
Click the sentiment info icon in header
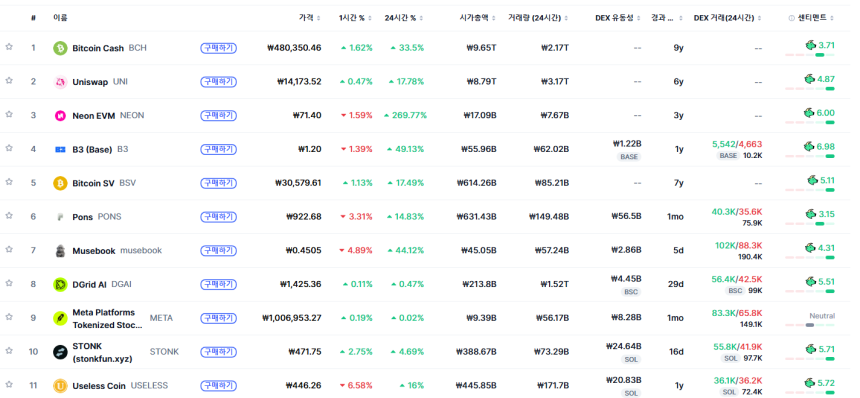tap(791, 18)
